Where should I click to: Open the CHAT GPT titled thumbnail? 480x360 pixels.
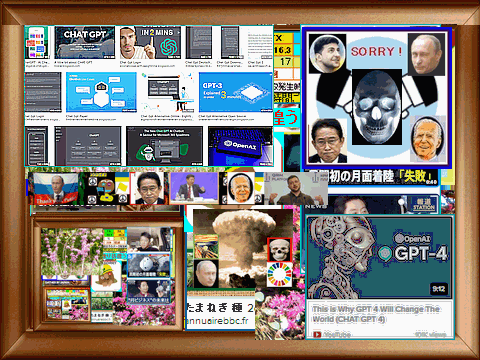pos(85,43)
